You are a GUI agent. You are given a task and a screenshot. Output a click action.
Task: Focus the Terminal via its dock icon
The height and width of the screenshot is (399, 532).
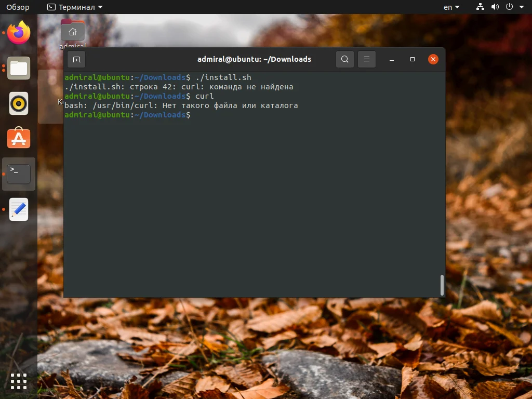tap(19, 174)
